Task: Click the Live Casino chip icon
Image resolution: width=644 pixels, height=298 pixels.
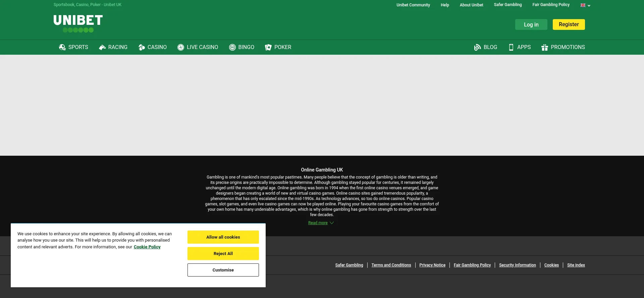Action: pos(181,47)
